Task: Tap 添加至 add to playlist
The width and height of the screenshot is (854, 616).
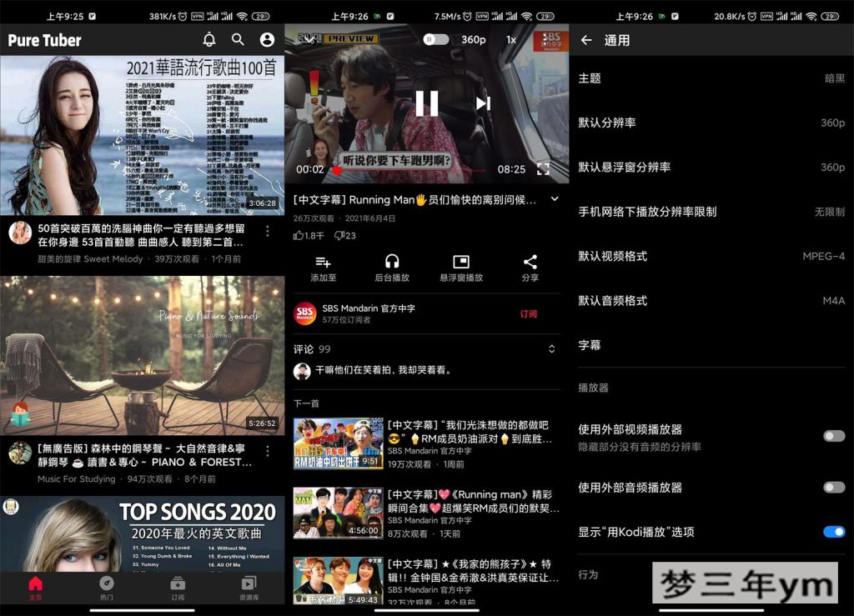Action: pyautogui.click(x=323, y=268)
